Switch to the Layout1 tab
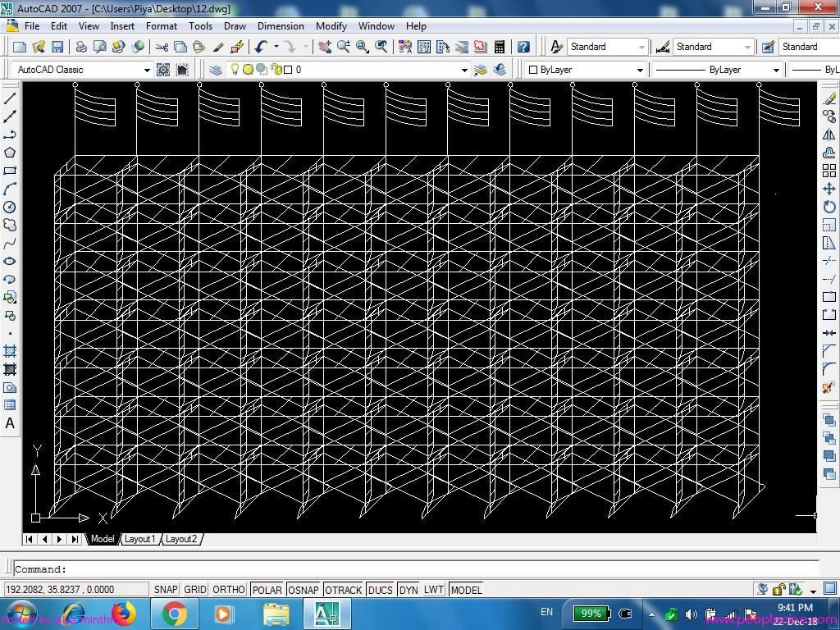The image size is (840, 630). point(139,539)
